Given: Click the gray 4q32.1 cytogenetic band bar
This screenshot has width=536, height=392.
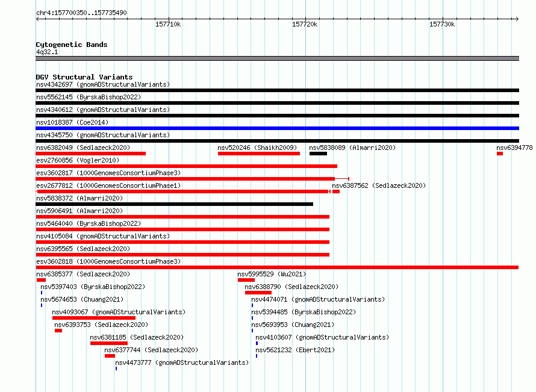Looking at the screenshot, I should pyautogui.click(x=277, y=58).
